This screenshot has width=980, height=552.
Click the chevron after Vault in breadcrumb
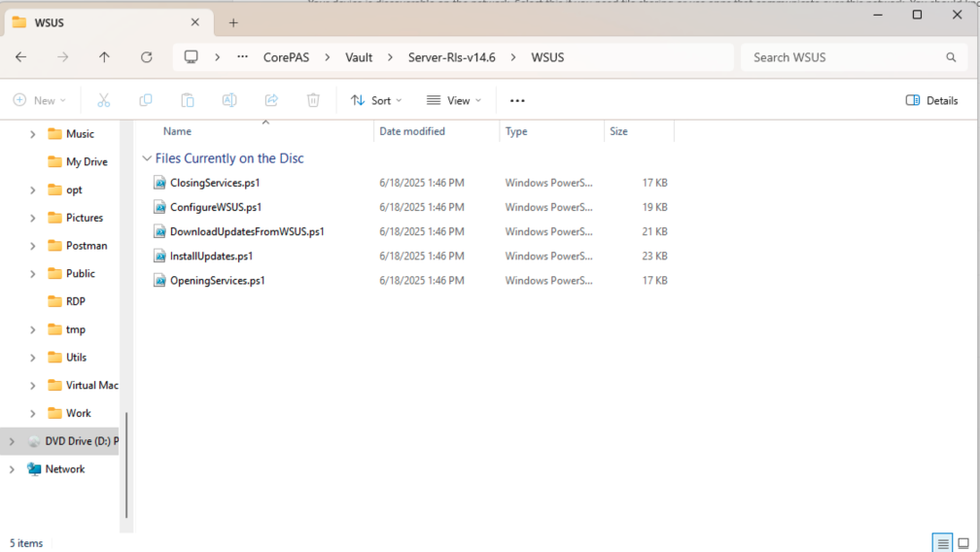point(390,57)
